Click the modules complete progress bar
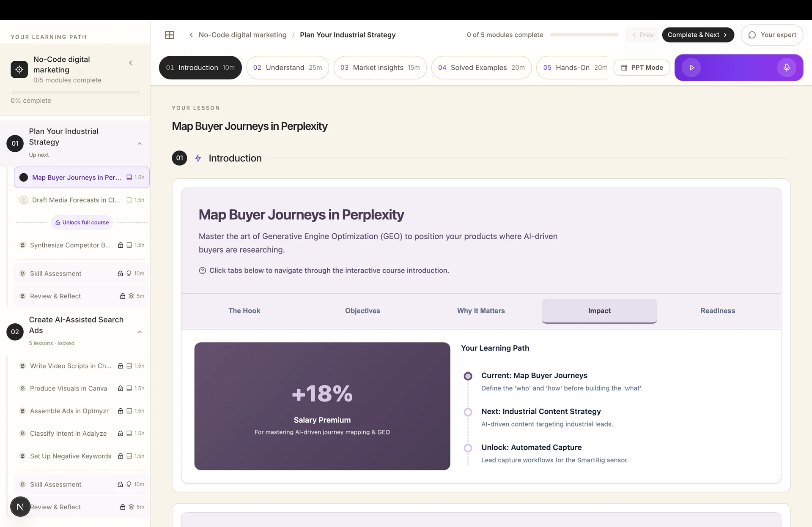The image size is (812, 527). coord(584,35)
